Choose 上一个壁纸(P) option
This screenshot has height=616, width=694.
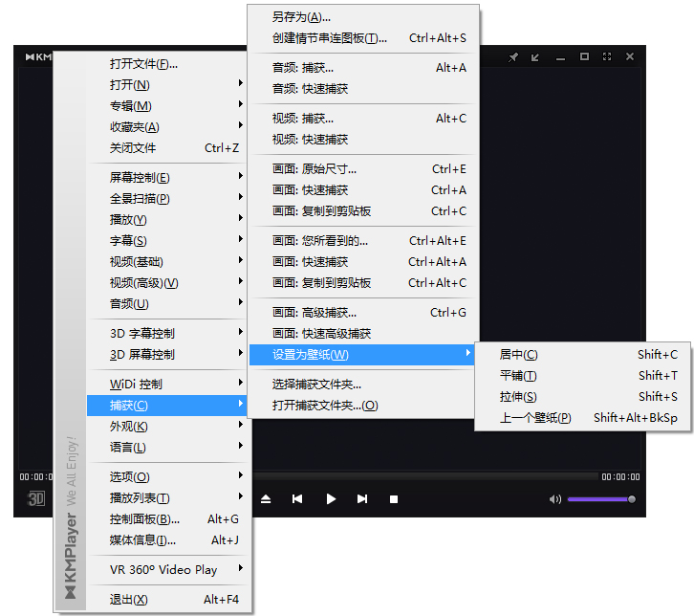[x=582, y=418]
